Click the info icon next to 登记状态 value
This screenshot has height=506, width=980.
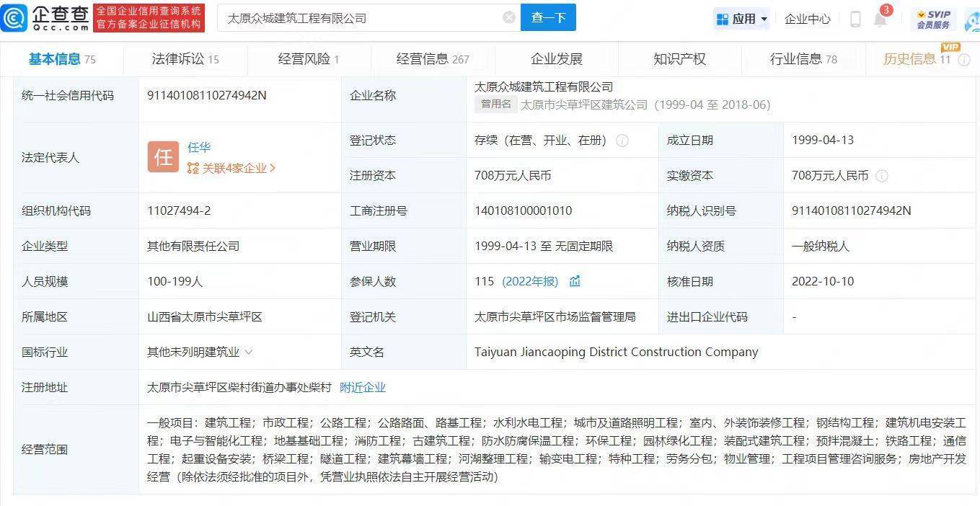pos(622,141)
